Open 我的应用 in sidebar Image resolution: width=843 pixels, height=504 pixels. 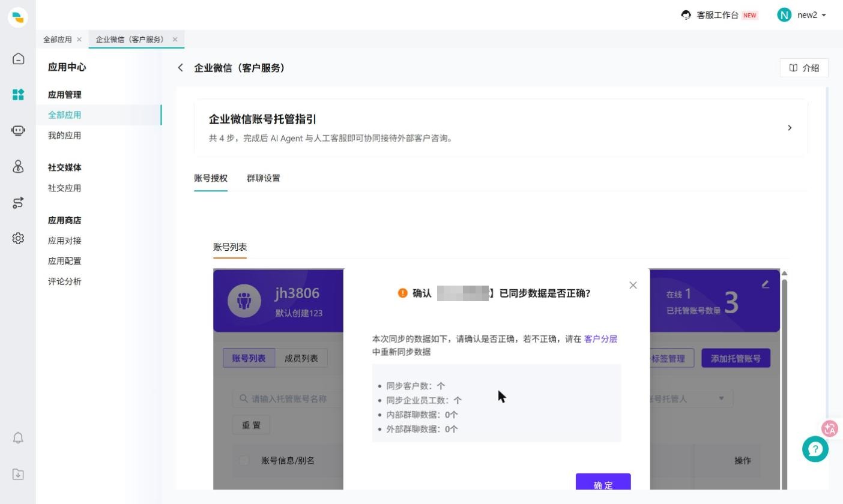click(x=64, y=136)
